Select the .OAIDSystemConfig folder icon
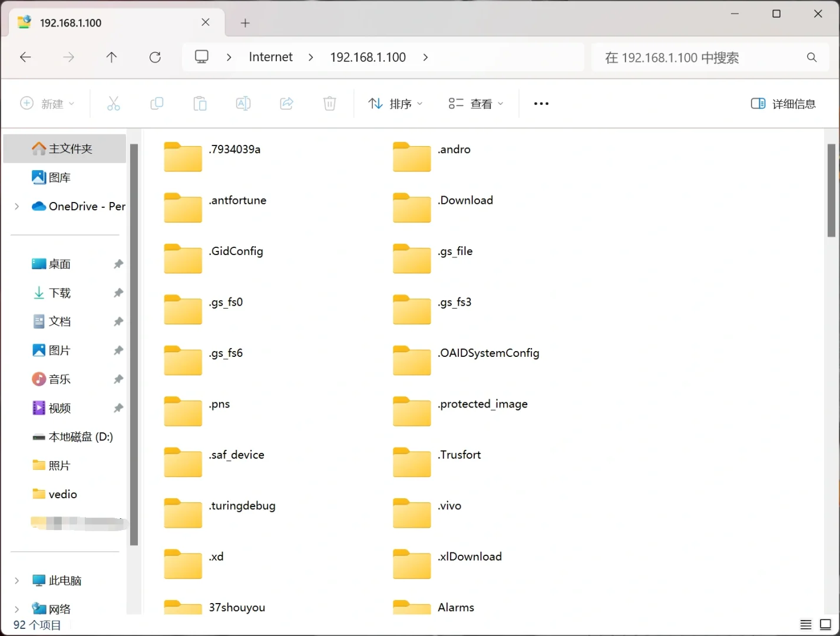The width and height of the screenshot is (840, 636). coord(412,360)
